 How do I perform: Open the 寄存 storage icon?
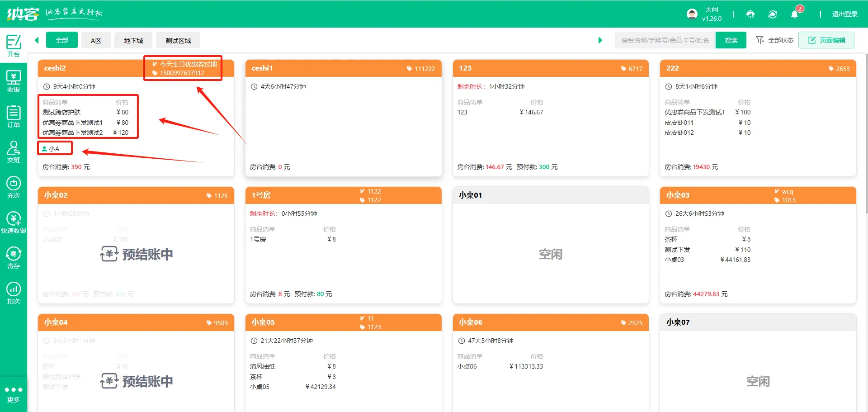14,257
